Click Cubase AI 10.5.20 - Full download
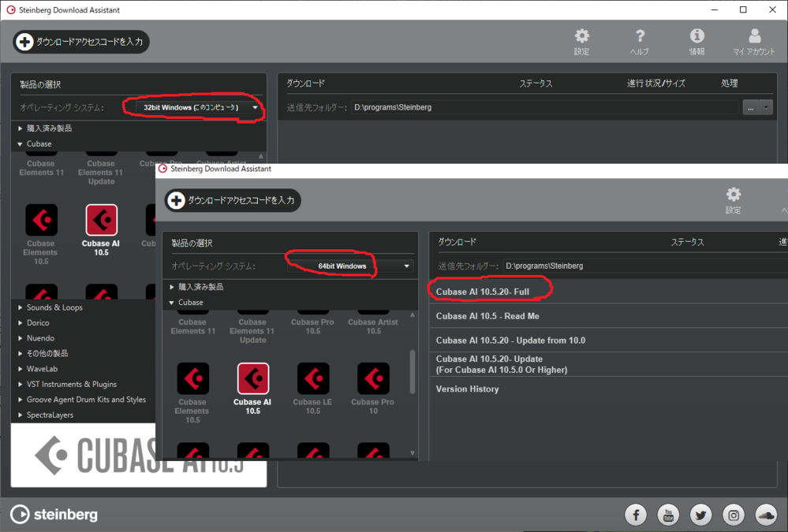Screen dimensions: 788x532 point(482,292)
